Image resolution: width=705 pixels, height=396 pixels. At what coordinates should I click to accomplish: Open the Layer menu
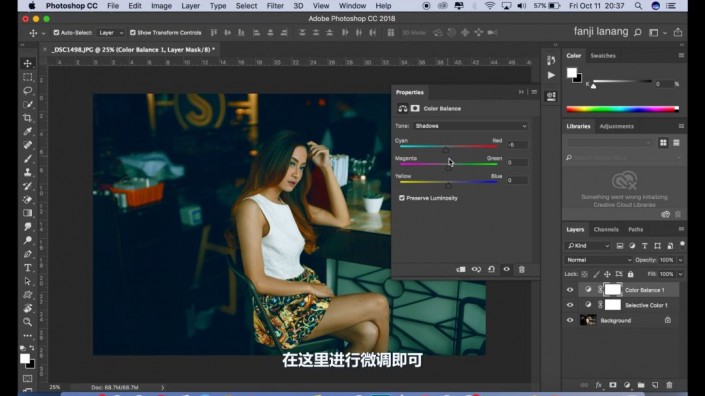190,6
